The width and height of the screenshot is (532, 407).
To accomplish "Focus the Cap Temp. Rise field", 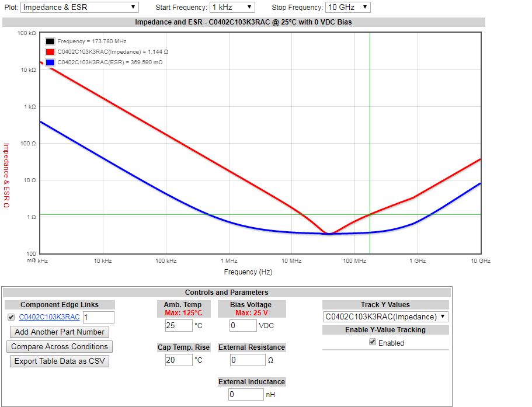I will (x=178, y=360).
